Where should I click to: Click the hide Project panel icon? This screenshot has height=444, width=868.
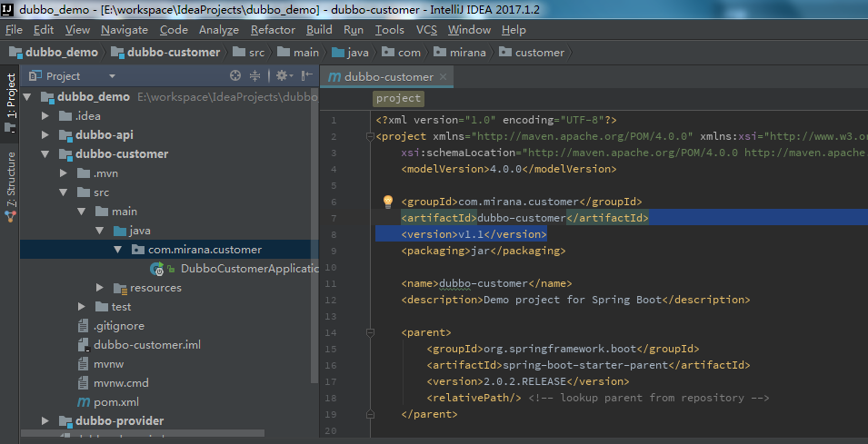tap(306, 75)
